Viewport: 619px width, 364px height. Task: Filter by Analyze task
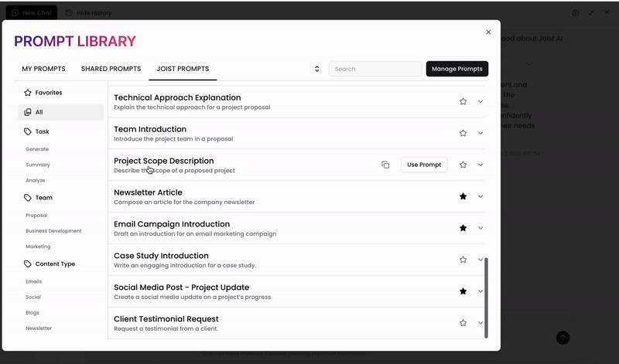pos(35,180)
